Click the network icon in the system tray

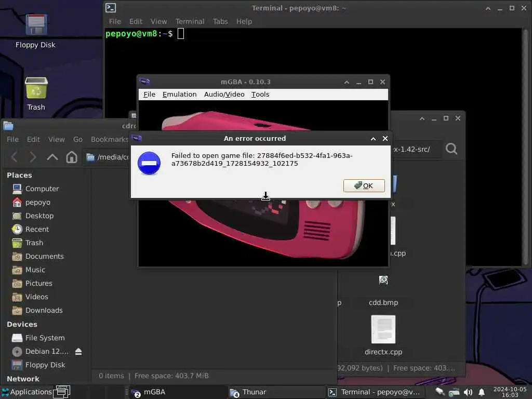tap(454, 392)
